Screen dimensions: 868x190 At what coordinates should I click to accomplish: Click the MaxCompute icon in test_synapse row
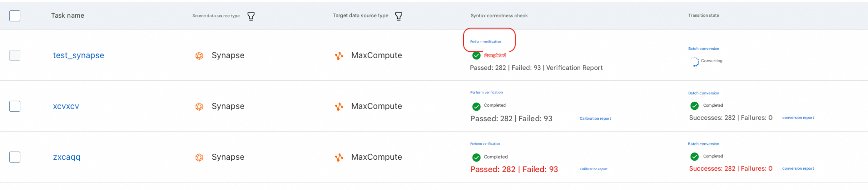click(x=339, y=56)
